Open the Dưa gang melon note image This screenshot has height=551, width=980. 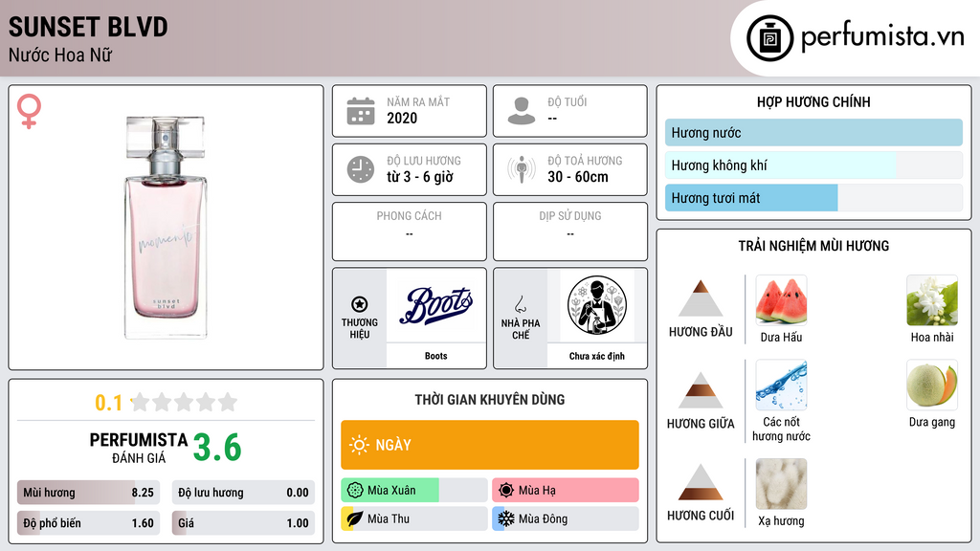pyautogui.click(x=932, y=385)
